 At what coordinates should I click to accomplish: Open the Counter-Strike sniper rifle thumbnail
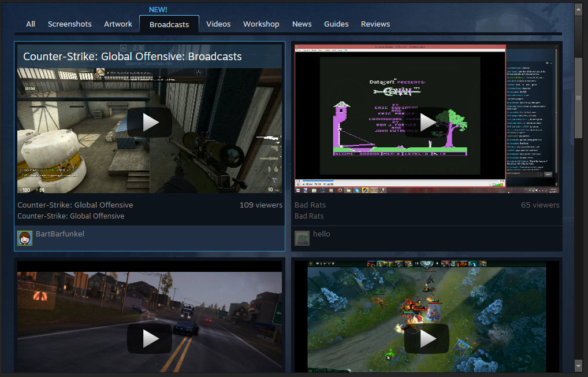click(150, 119)
